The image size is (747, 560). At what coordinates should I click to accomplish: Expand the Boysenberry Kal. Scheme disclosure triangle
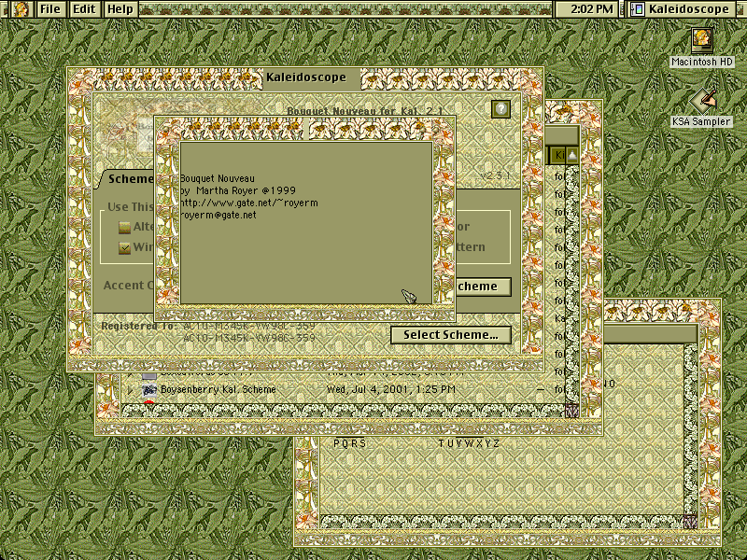(130, 390)
